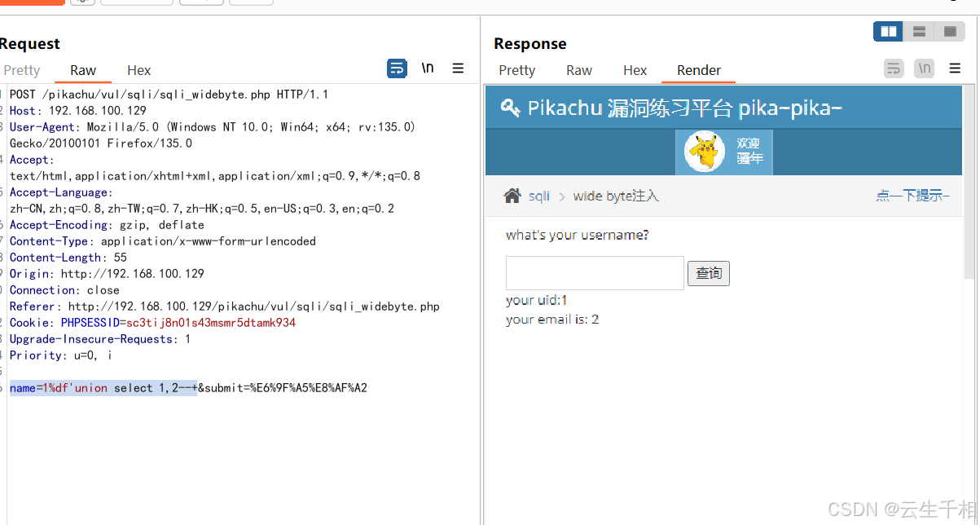This screenshot has width=980, height=525.
Task: Select the top-bottom stacked layout icon
Action: (919, 32)
